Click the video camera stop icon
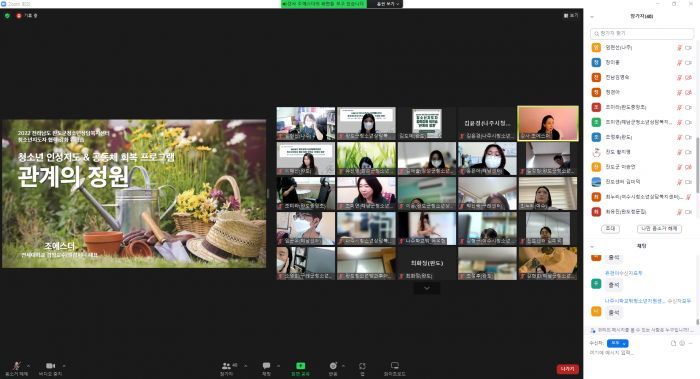 50,366
